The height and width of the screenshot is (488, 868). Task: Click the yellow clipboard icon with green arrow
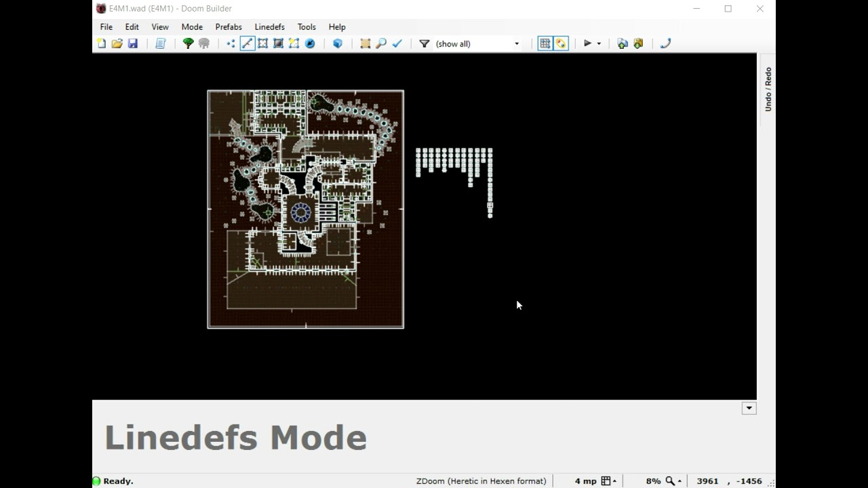point(638,43)
